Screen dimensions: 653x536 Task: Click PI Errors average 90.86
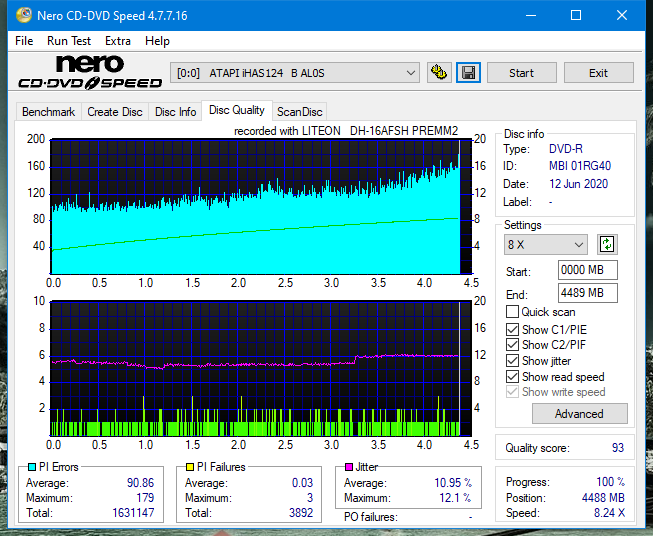140,483
